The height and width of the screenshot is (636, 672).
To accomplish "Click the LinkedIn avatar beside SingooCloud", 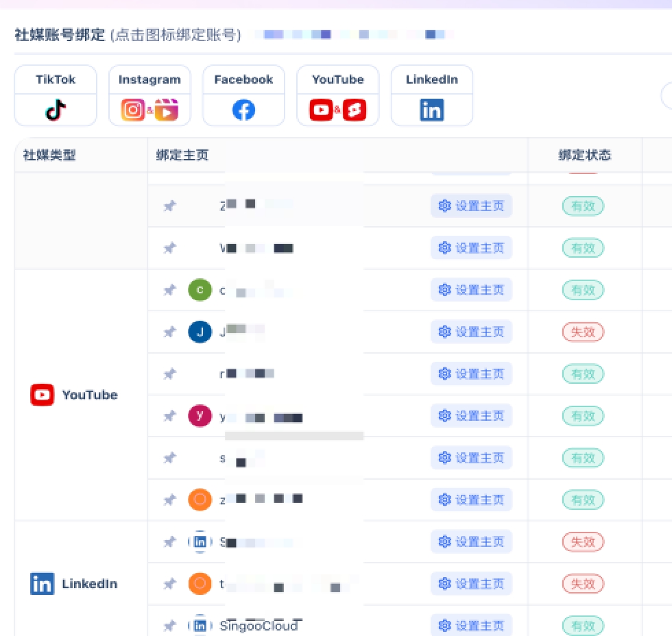I will click(200, 626).
